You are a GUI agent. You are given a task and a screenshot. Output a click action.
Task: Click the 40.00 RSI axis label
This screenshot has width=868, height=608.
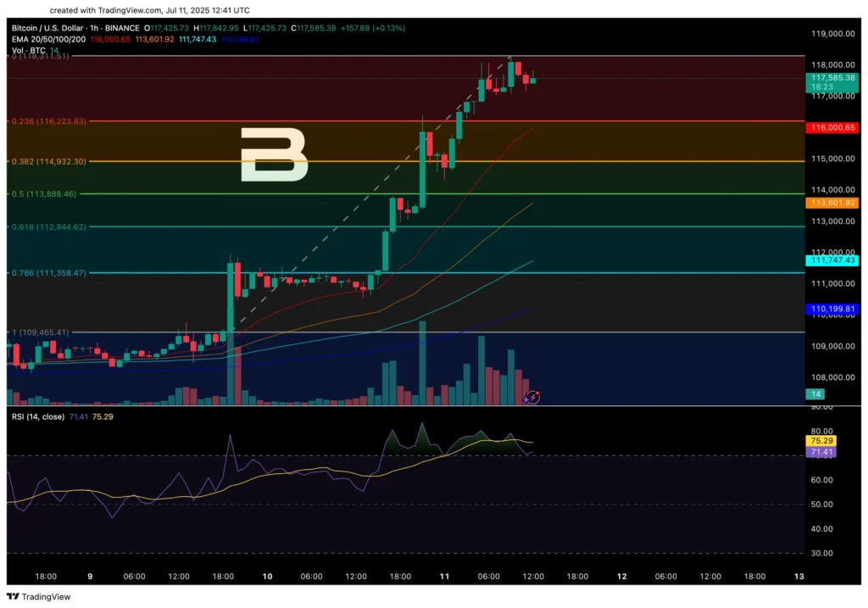[x=822, y=528]
